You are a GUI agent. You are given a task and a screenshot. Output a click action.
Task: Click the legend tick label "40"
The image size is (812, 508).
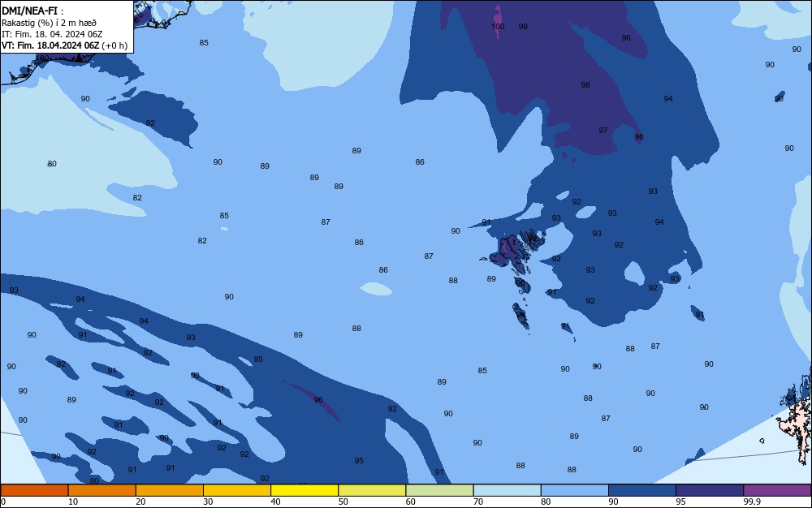(x=275, y=502)
